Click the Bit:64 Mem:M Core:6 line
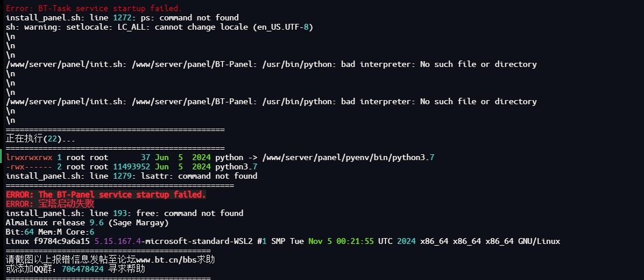Viewport: 644px width, 280px height. point(50,232)
